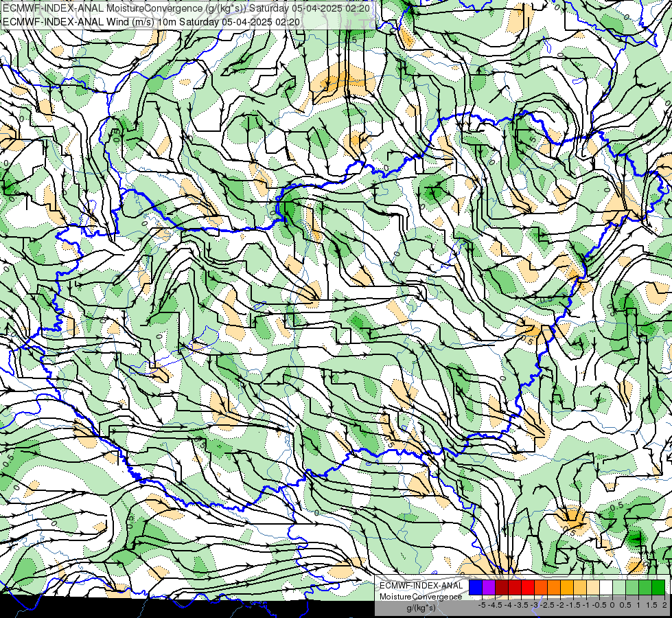
Task: Choose the darkest green swatch between 1.5 and 2
Action: coord(658,587)
